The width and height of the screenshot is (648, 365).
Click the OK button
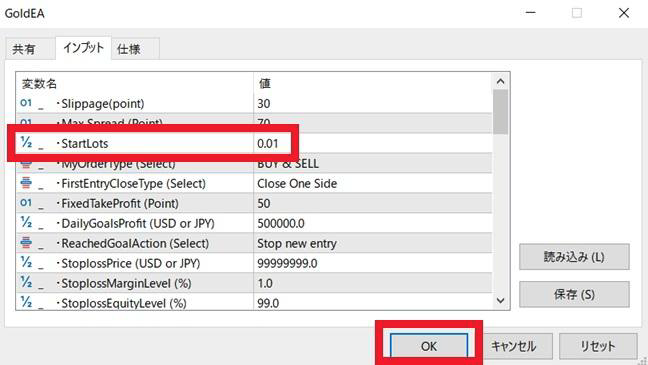(429, 346)
